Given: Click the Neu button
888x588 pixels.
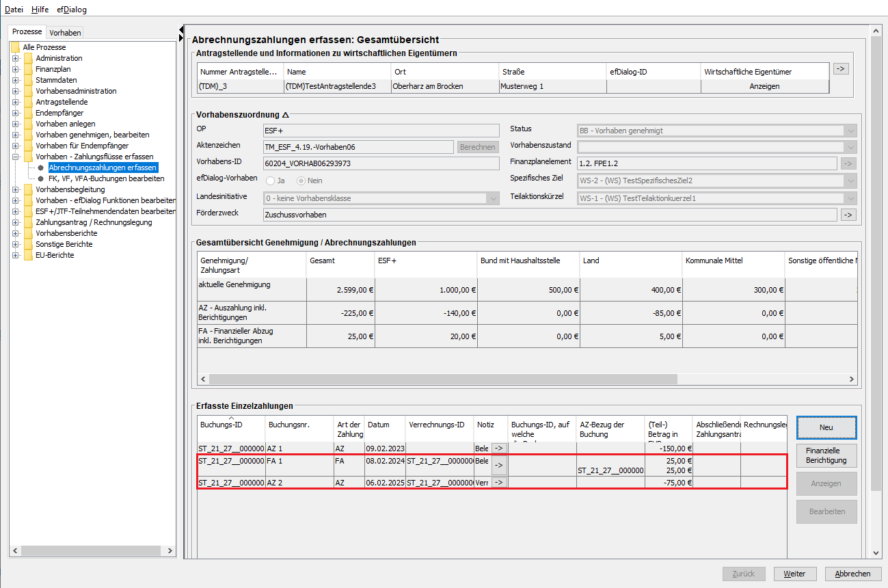Looking at the screenshot, I should coord(826,427).
